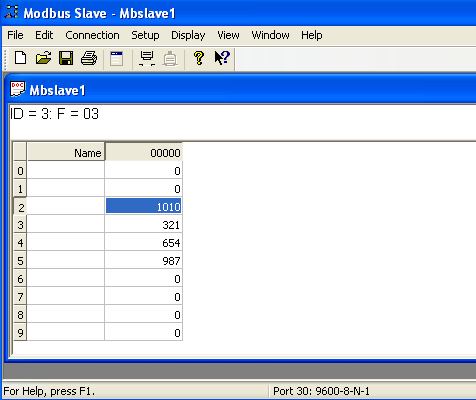Select row header 1
Viewport: 476px width, 400px height.
pyautogui.click(x=20, y=188)
